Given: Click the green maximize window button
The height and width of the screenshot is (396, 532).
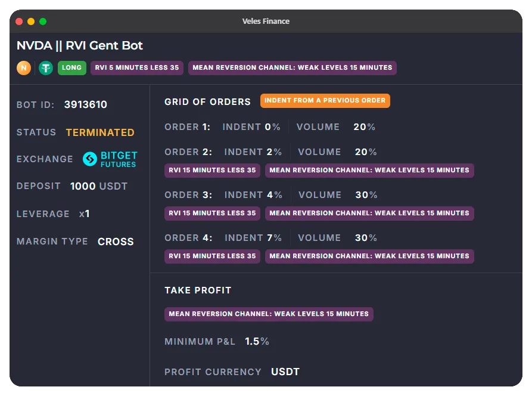Looking at the screenshot, I should tap(43, 21).
